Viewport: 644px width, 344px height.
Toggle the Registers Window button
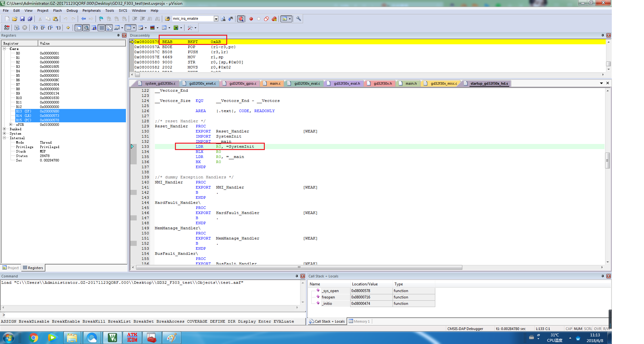[x=102, y=28]
